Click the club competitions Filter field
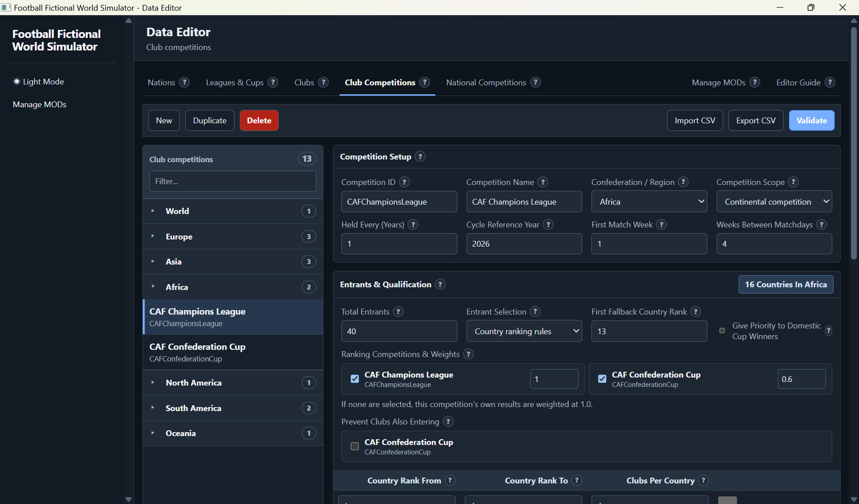859x504 pixels. tap(233, 181)
